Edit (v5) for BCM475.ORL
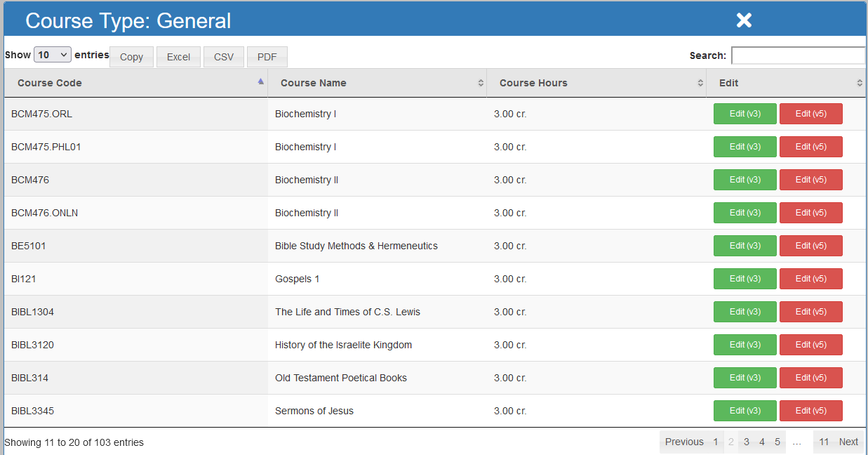Screen dimensions: 868x455 (x=811, y=114)
